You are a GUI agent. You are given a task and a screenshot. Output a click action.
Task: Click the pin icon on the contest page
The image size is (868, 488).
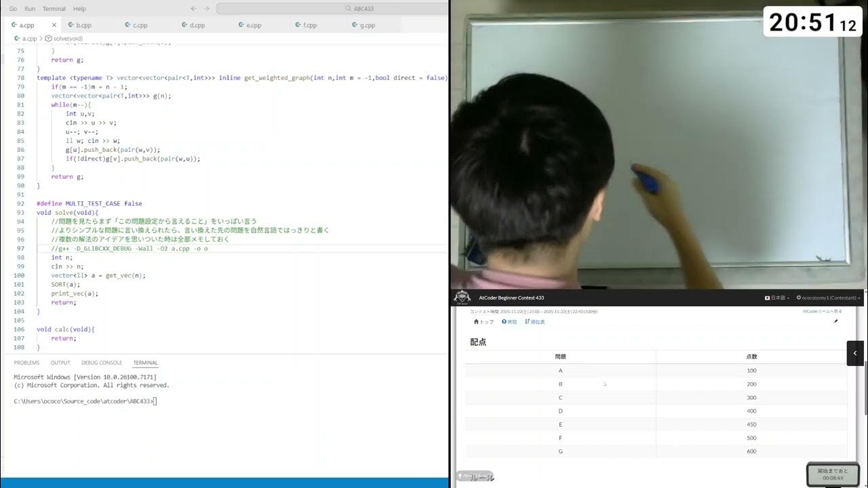[836, 321]
